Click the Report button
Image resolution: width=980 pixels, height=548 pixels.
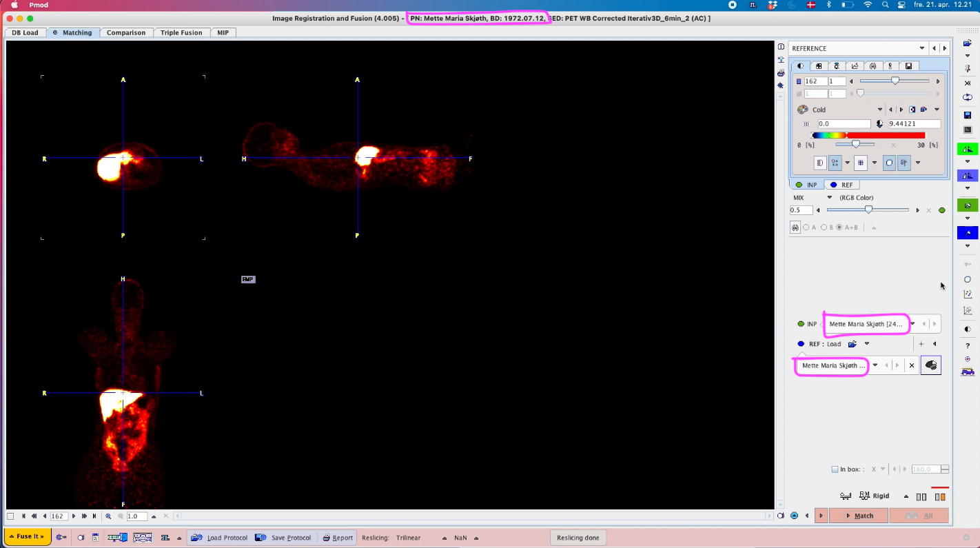pyautogui.click(x=338, y=538)
